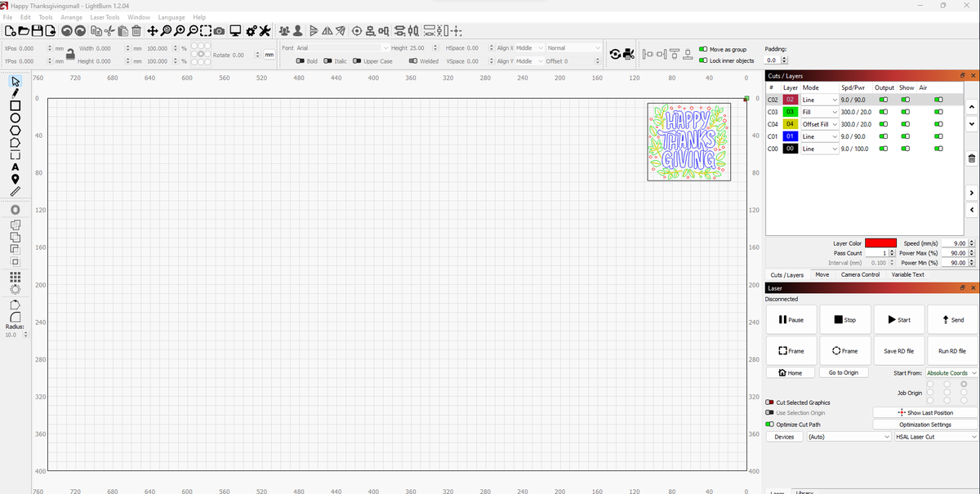The height and width of the screenshot is (494, 980).
Task: Choose the Measure ruler tool
Action: click(15, 191)
